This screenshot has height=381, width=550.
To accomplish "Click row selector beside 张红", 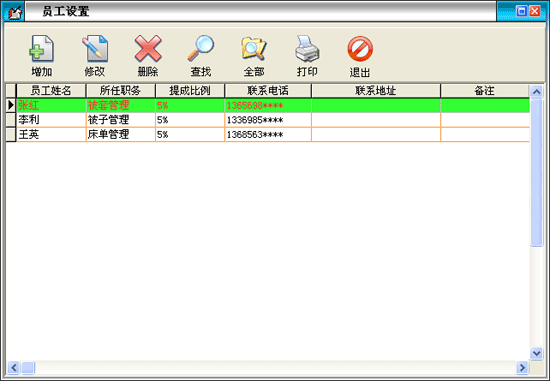I will [11, 105].
